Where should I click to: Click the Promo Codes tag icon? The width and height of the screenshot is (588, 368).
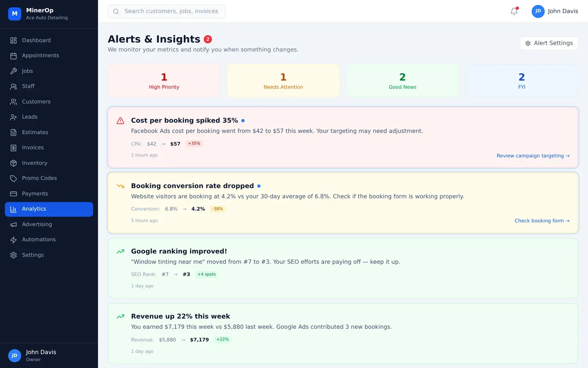pyautogui.click(x=13, y=178)
